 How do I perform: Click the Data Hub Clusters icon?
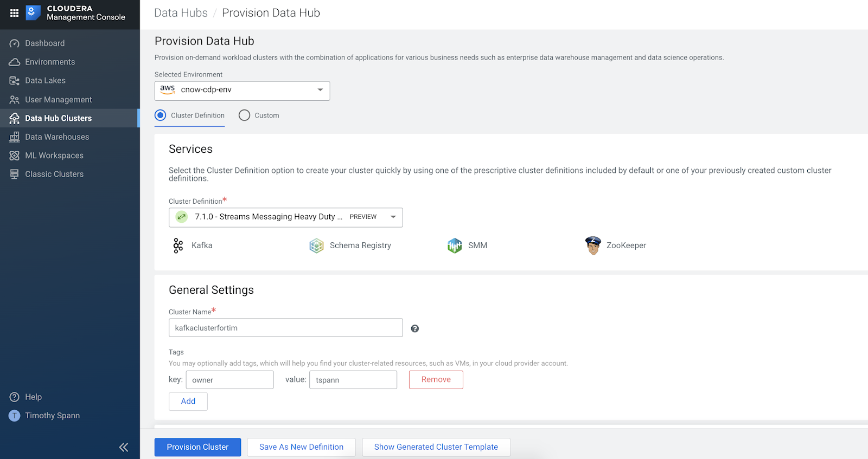[x=15, y=118]
